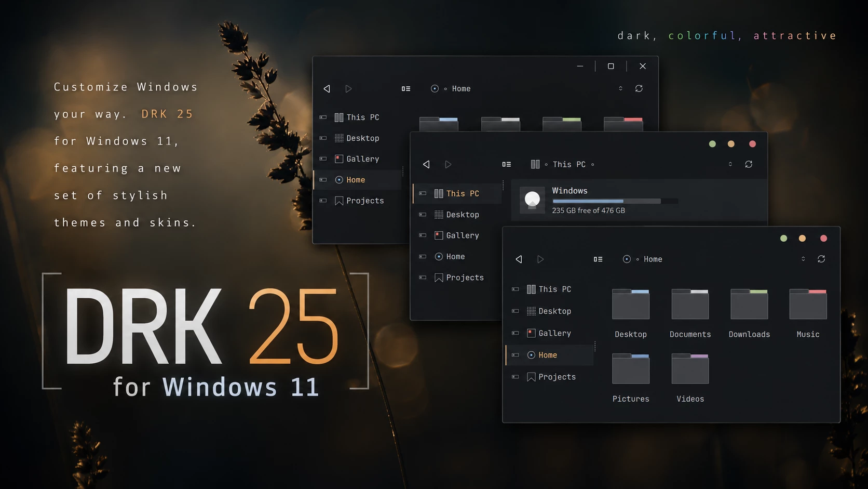Refresh the rear Home window
Screen dimensions: 868x489
639,88
